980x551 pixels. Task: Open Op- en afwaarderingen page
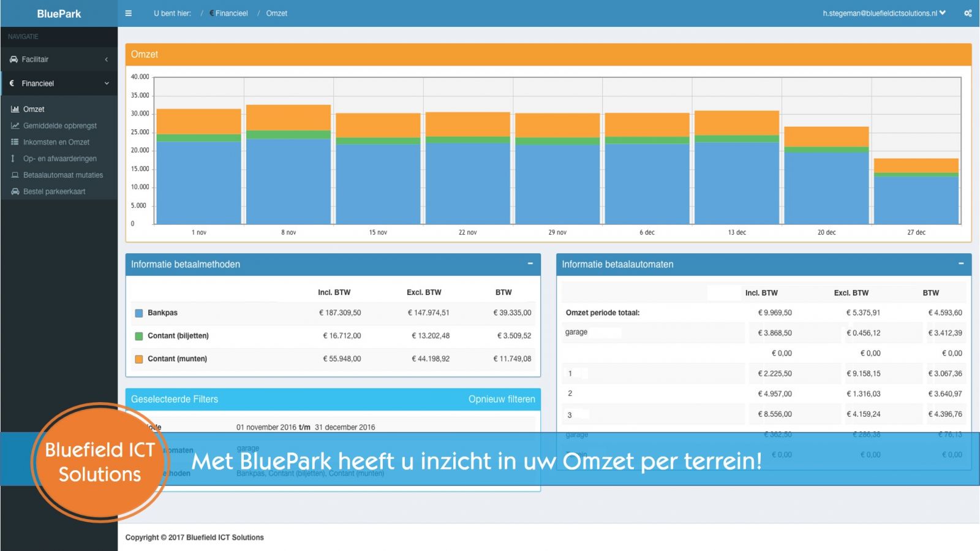click(x=60, y=159)
